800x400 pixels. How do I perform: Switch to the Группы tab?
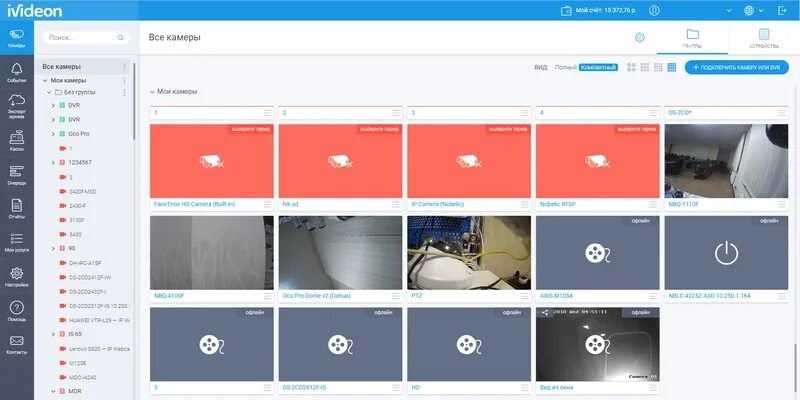tap(692, 39)
